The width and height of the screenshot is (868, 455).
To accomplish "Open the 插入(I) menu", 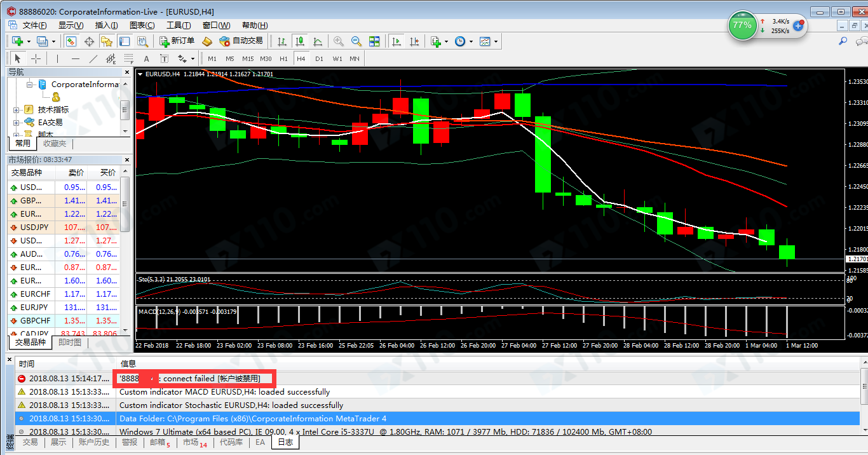I will [106, 25].
